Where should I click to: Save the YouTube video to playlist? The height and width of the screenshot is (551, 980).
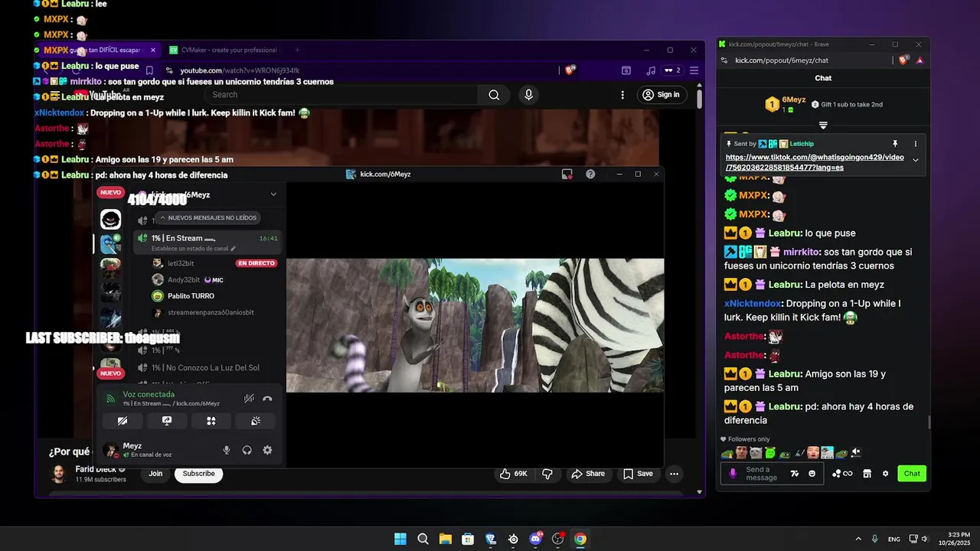click(638, 474)
